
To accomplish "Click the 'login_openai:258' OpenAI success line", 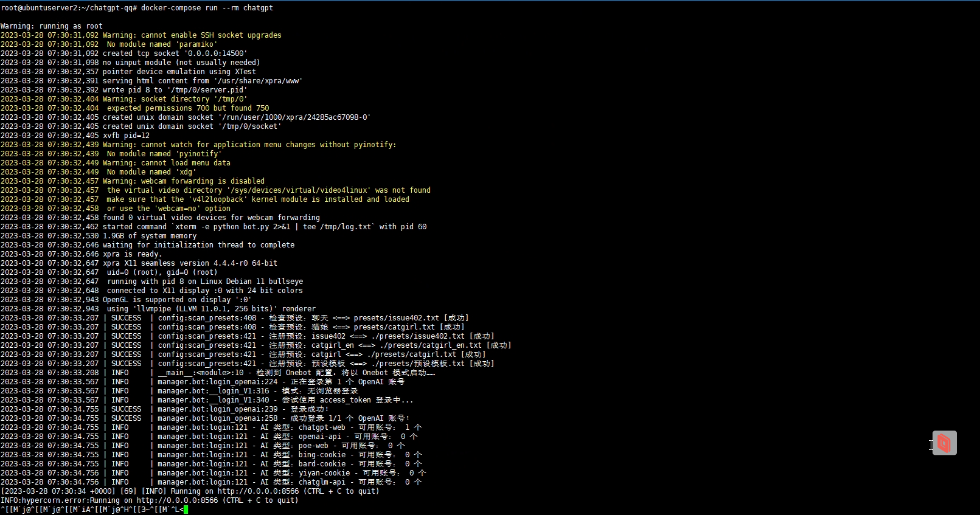I will (205, 418).
